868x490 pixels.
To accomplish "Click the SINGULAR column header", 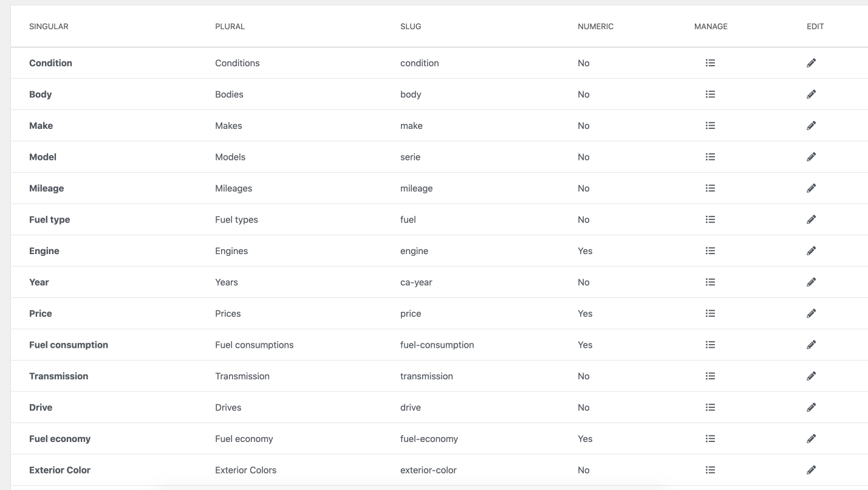I will click(x=49, y=27).
